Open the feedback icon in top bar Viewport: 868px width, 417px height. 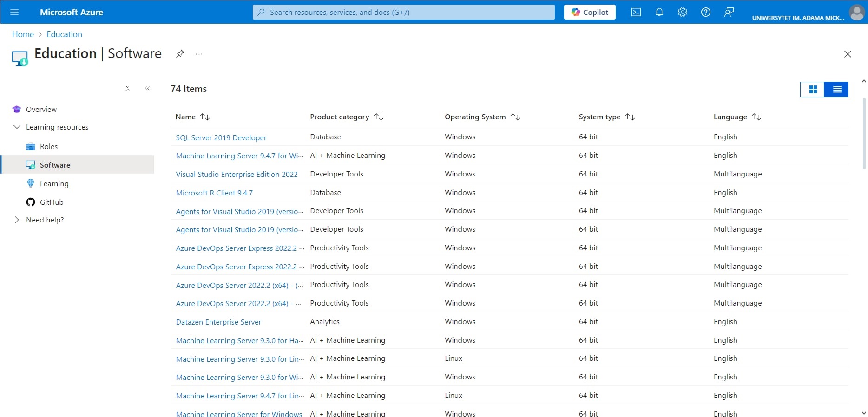tap(729, 12)
